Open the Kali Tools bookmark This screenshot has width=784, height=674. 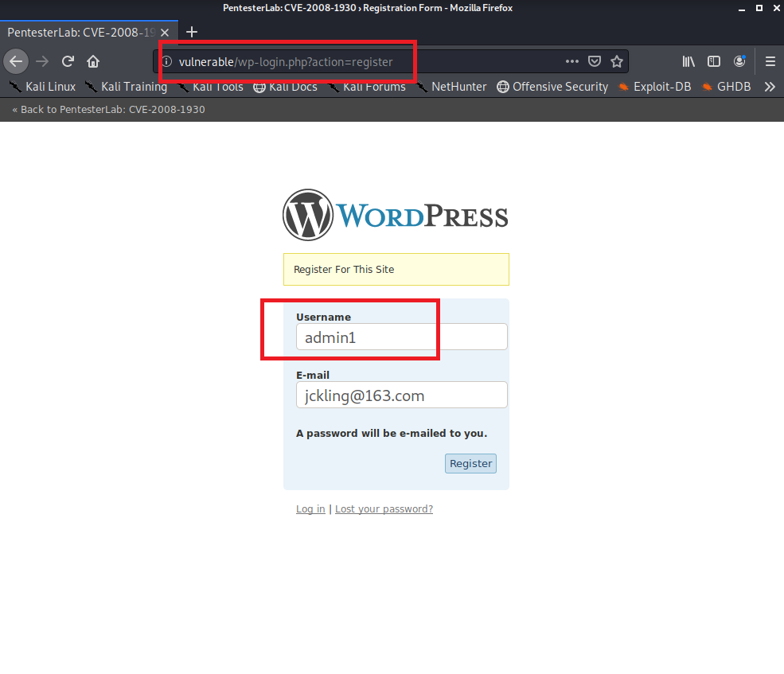pyautogui.click(x=210, y=87)
